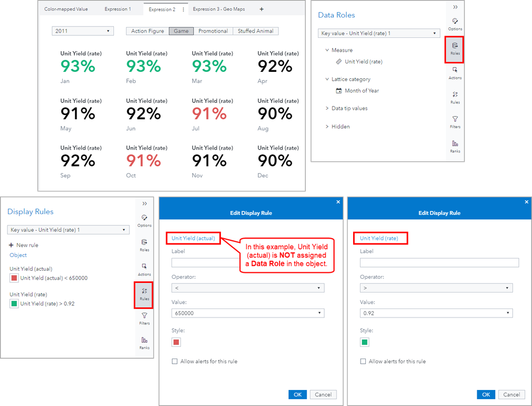
Task: Click Cancel in the Unit Yield (actual) dialog
Action: 323,394
